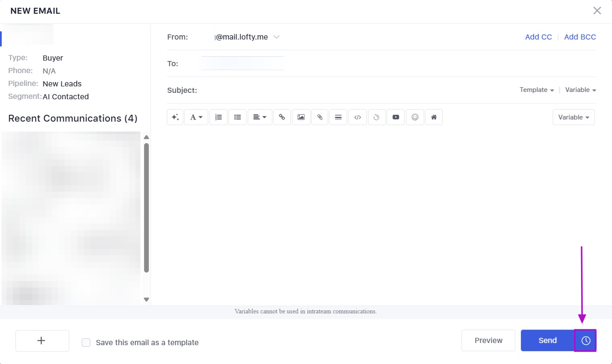Insert an image into the email
612x364 pixels.
point(301,117)
